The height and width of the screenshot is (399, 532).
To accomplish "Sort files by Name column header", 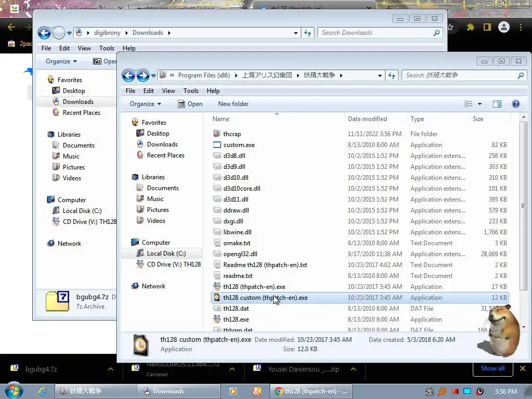I will pyautogui.click(x=221, y=119).
